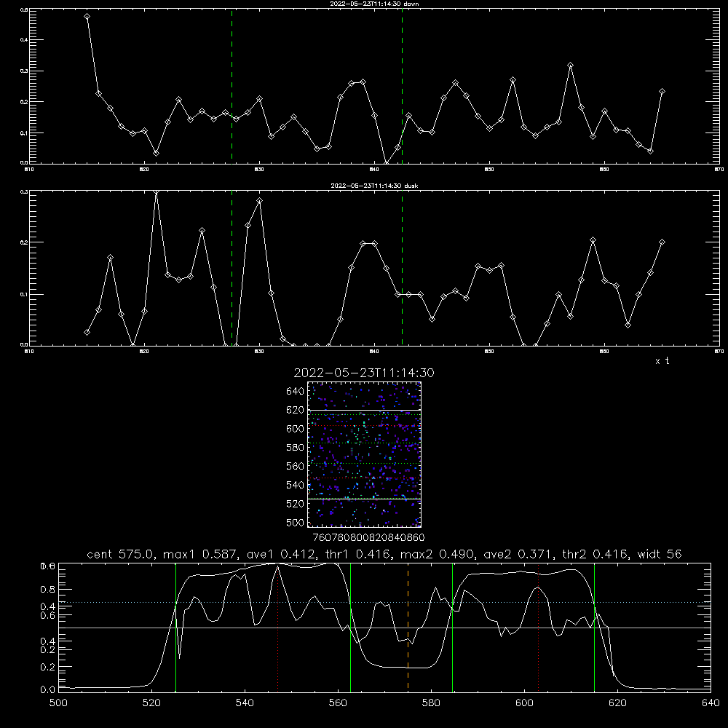Click green vertical line near 563 in bottom plot

click(351, 627)
